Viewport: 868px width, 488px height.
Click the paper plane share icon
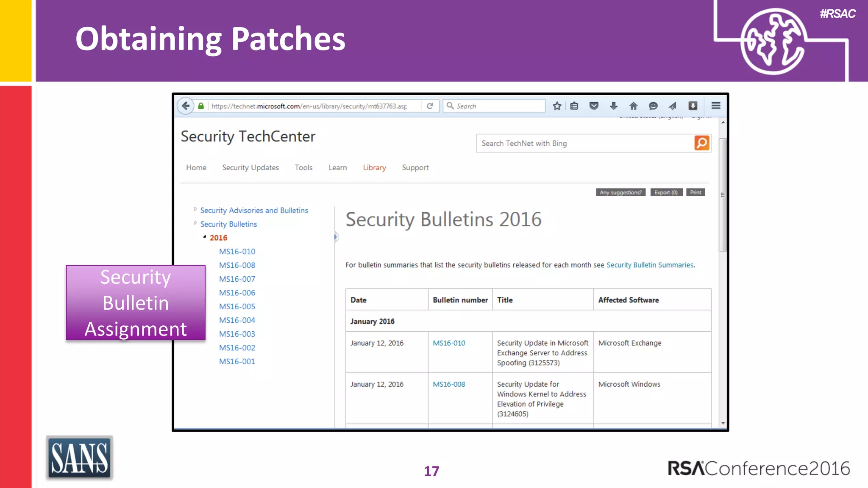673,106
